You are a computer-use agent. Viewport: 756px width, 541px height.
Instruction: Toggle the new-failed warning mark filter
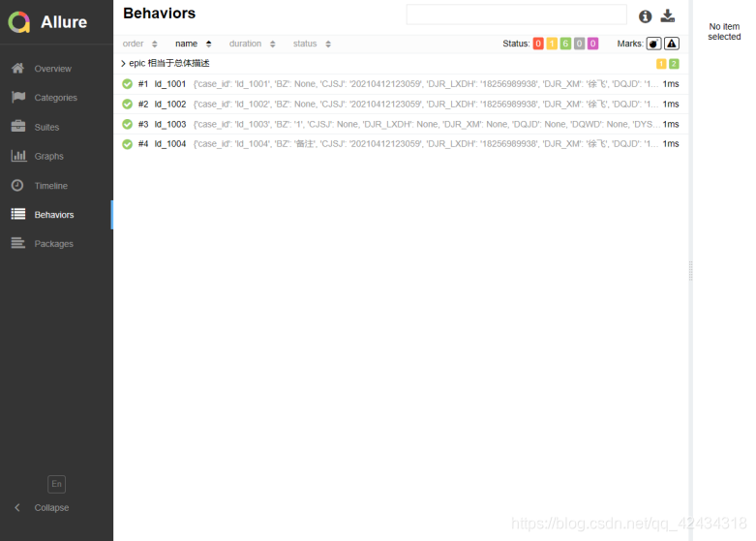click(672, 44)
